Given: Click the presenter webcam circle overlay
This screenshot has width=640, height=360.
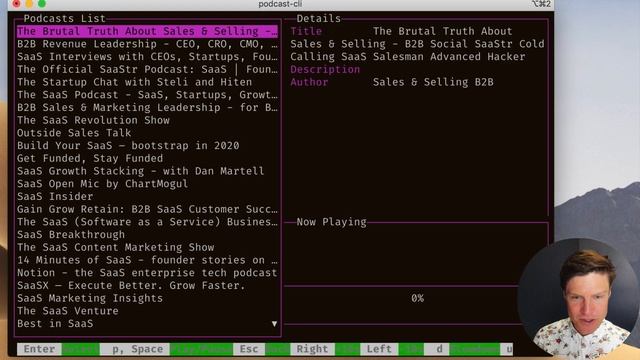Looking at the screenshot, I should (579, 298).
